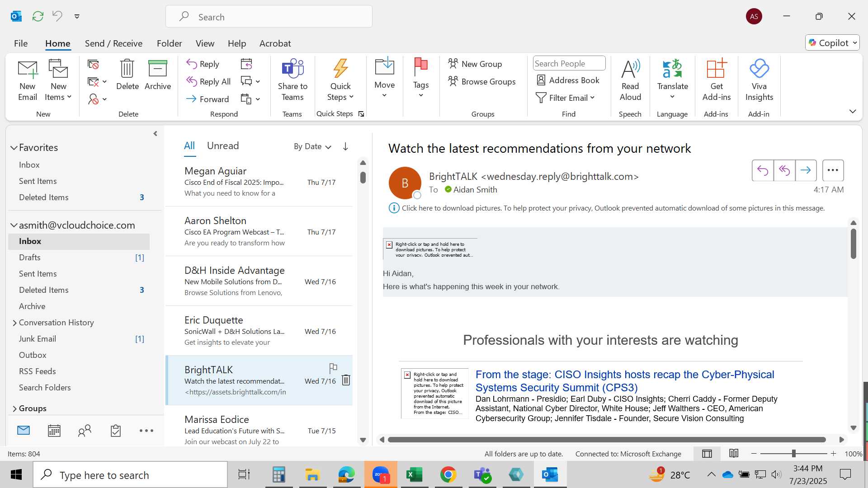
Task: Click the download pictures info bar
Action: pyautogui.click(x=607, y=208)
